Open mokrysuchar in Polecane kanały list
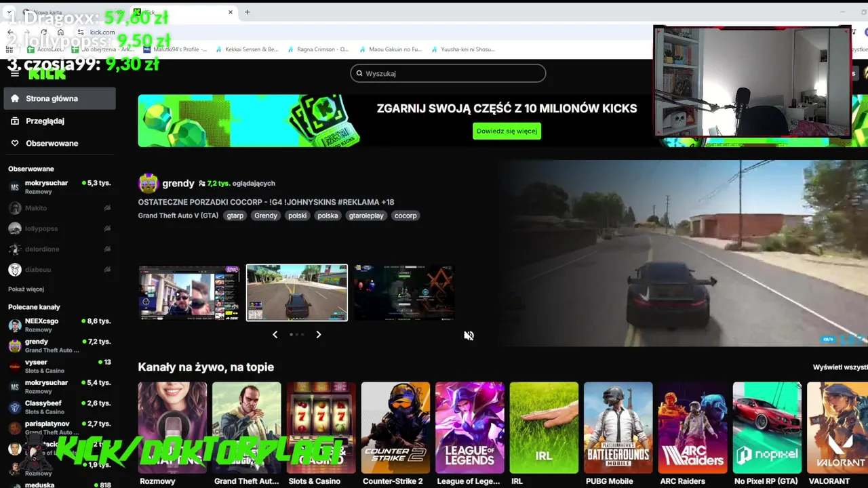This screenshot has width=868, height=488. (x=59, y=386)
